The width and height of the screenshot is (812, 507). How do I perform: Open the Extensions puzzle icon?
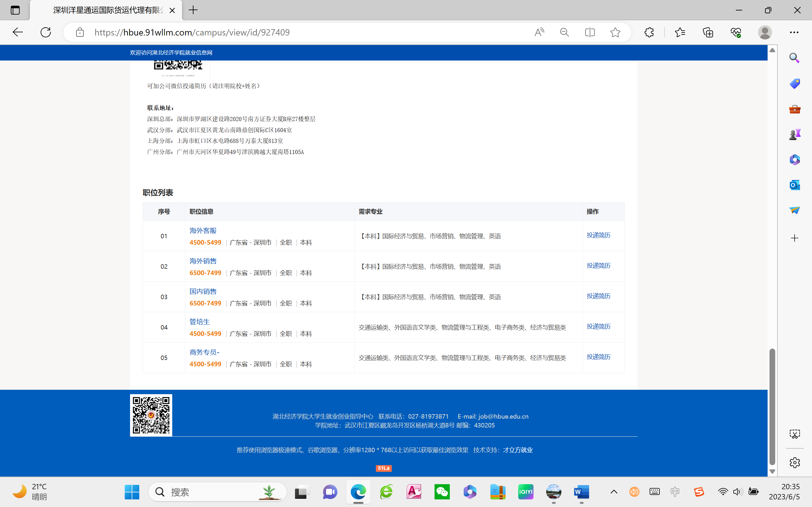(649, 32)
